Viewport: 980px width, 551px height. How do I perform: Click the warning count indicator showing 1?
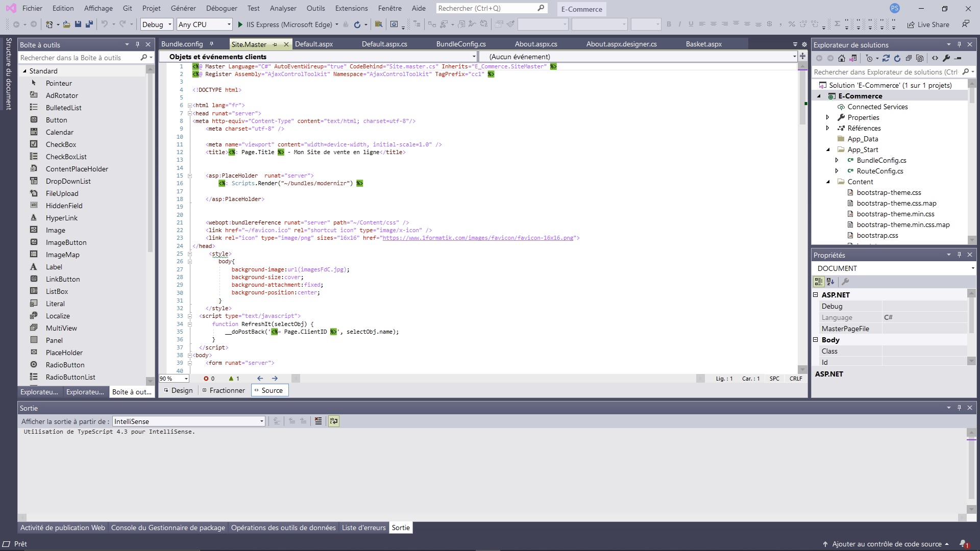(x=234, y=379)
